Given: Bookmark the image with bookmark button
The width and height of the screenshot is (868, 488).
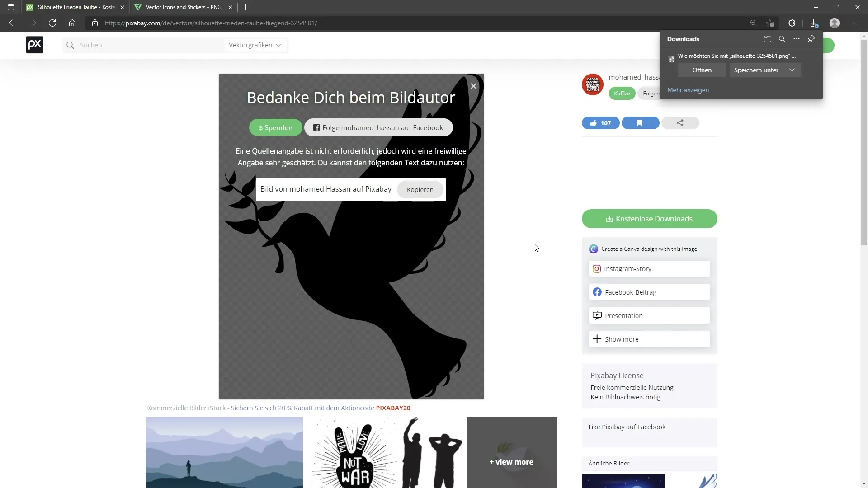Looking at the screenshot, I should [640, 123].
